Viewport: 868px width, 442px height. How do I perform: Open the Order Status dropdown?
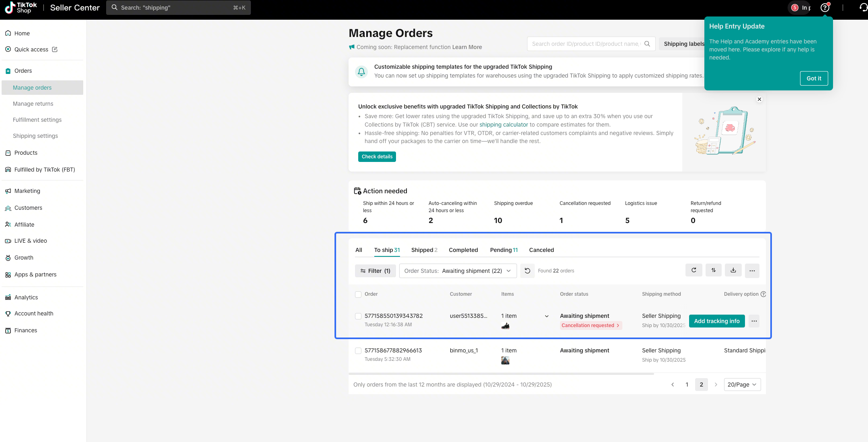pos(458,271)
